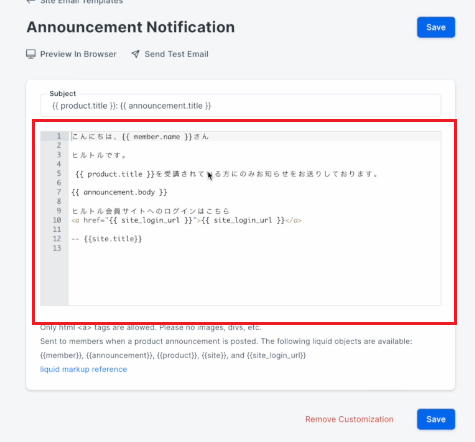Send a test email via Send Test Email
475x442 pixels.
point(176,54)
